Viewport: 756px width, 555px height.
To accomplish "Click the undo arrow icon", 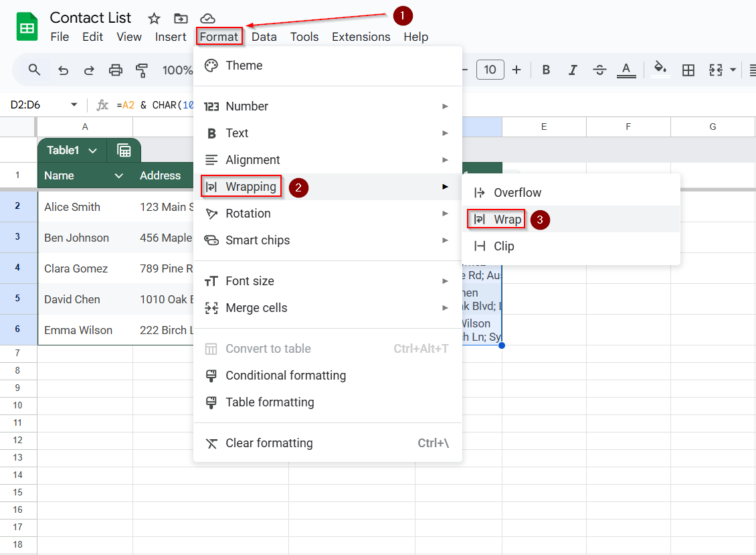I will [63, 70].
